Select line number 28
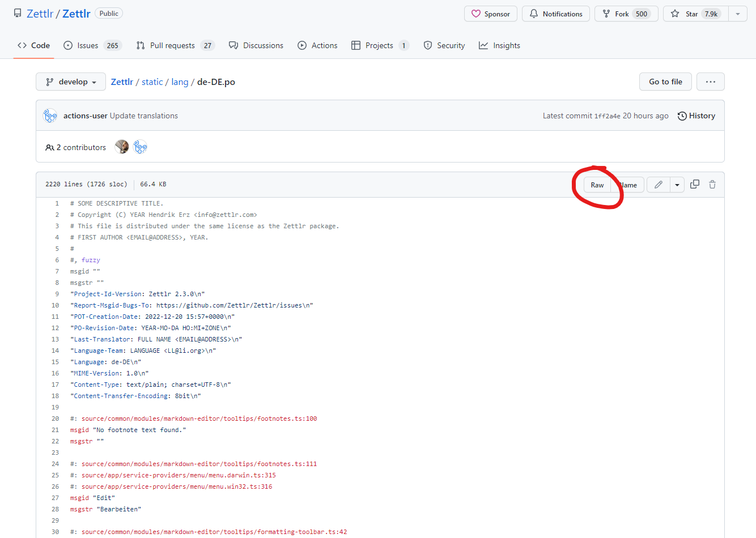The width and height of the screenshot is (756, 538). [55, 509]
